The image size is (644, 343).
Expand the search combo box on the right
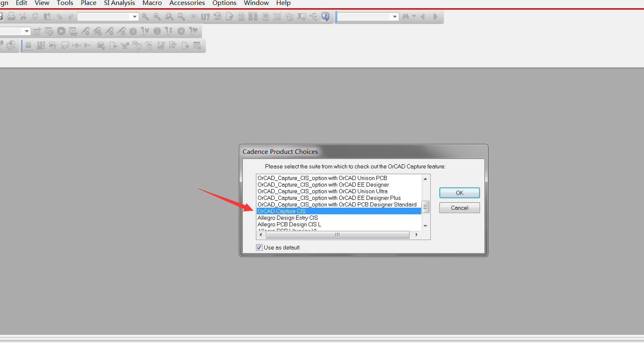(x=394, y=17)
